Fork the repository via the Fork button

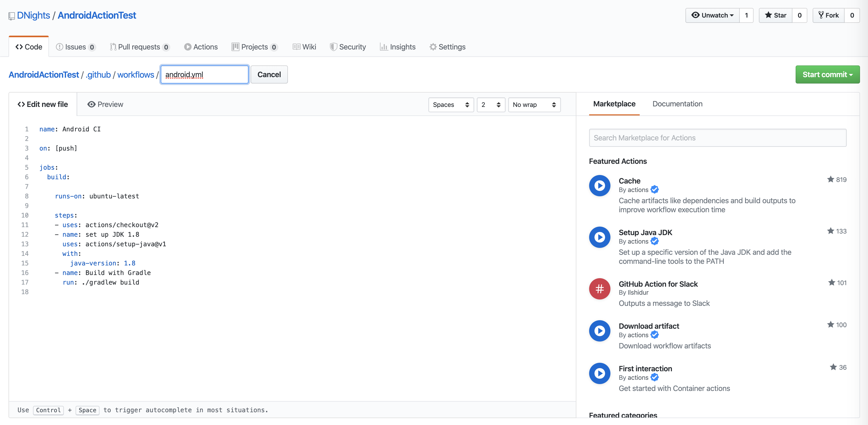coord(829,15)
